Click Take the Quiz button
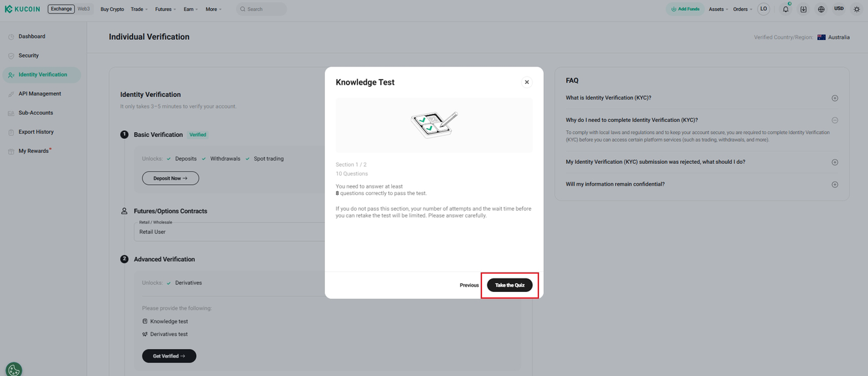This screenshot has height=376, width=868. click(510, 285)
